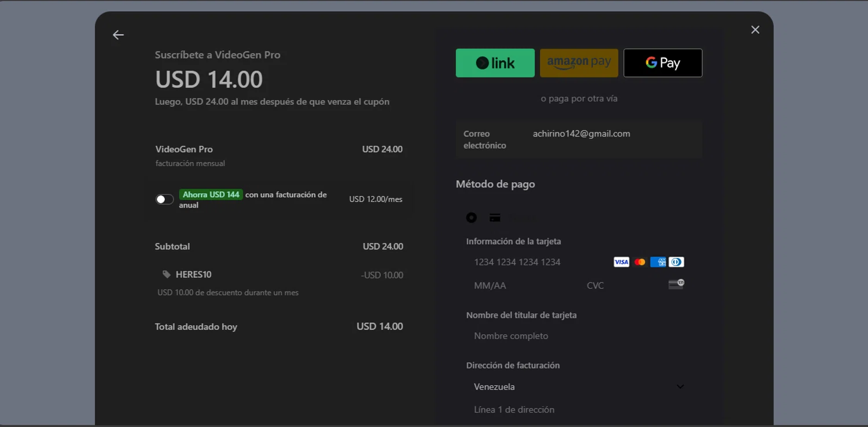Open the Venezuela country dropdown
868x427 pixels.
[x=579, y=386]
